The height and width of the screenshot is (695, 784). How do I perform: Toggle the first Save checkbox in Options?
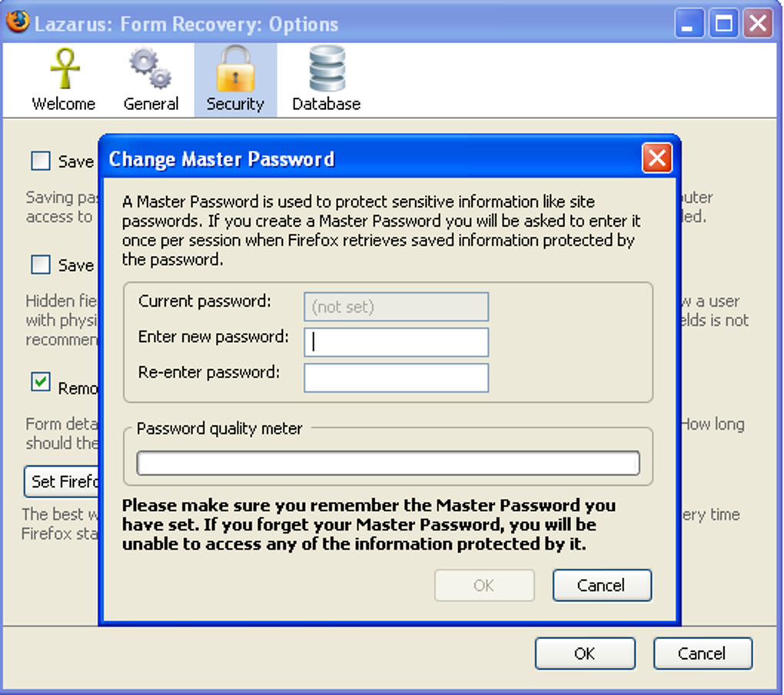coord(41,161)
